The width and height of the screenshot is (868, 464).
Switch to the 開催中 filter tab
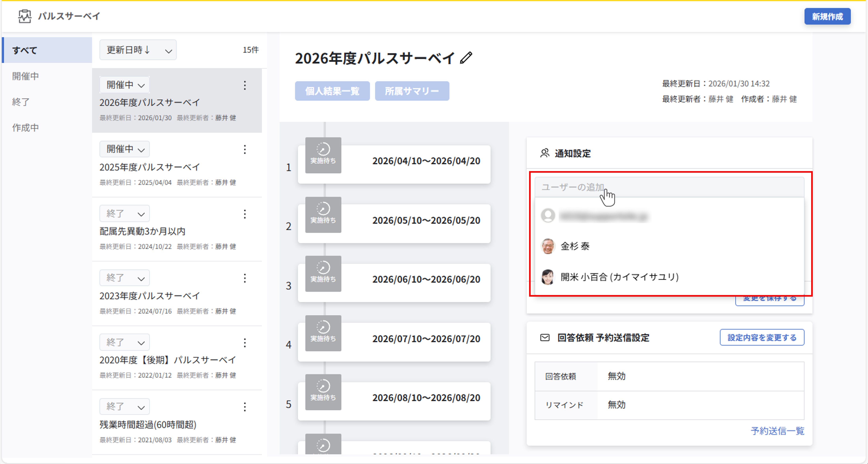click(x=26, y=76)
